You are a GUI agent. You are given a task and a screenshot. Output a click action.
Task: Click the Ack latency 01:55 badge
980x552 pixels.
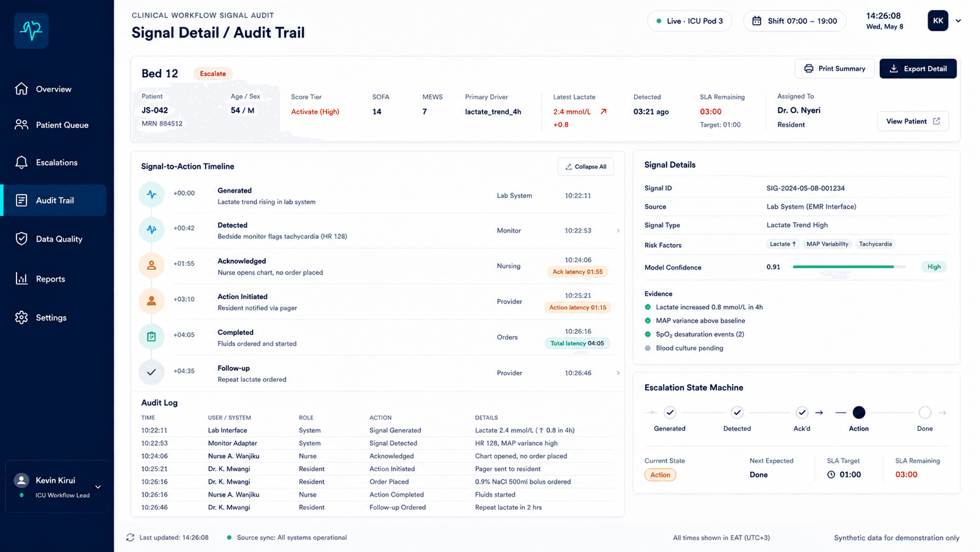pyautogui.click(x=577, y=272)
